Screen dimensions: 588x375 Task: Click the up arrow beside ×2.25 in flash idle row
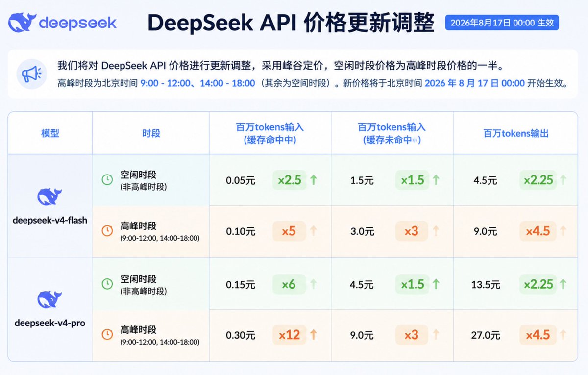click(563, 180)
